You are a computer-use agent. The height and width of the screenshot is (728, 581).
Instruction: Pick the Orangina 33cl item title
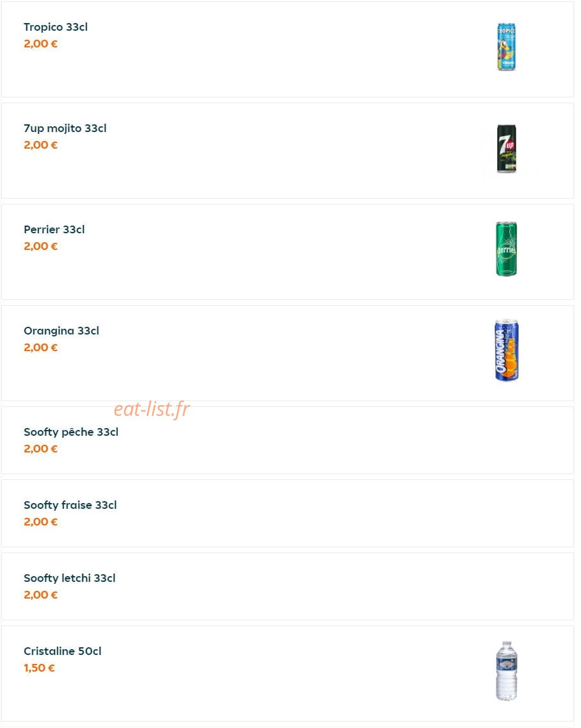[61, 331]
